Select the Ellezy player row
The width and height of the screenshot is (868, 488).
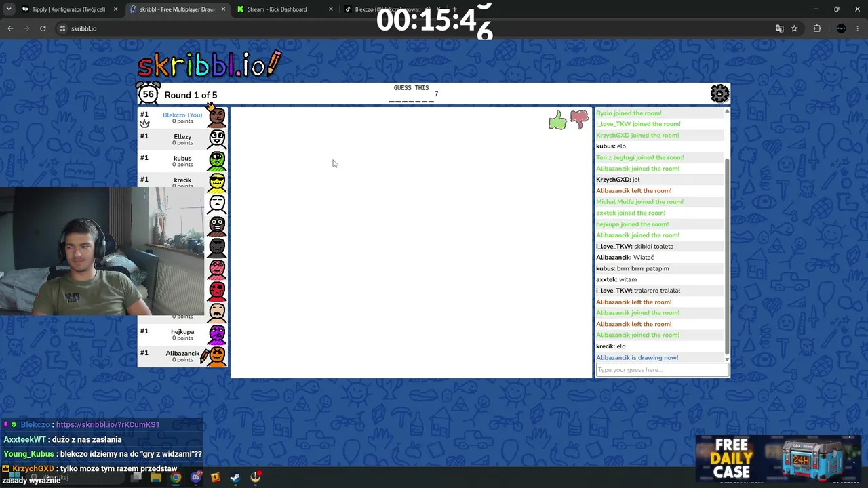tap(182, 139)
